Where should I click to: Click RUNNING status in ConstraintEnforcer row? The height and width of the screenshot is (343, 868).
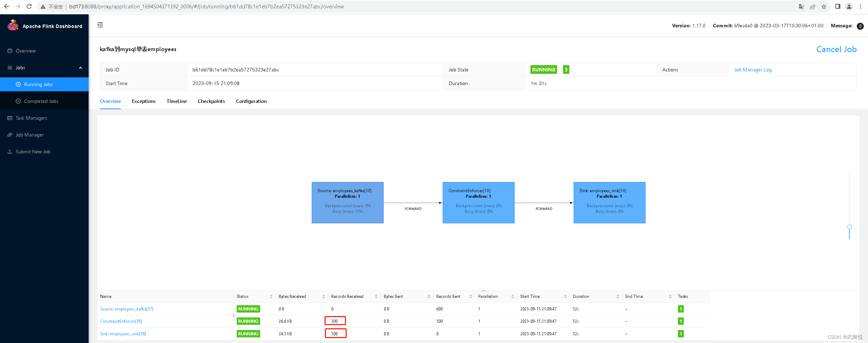tap(248, 321)
